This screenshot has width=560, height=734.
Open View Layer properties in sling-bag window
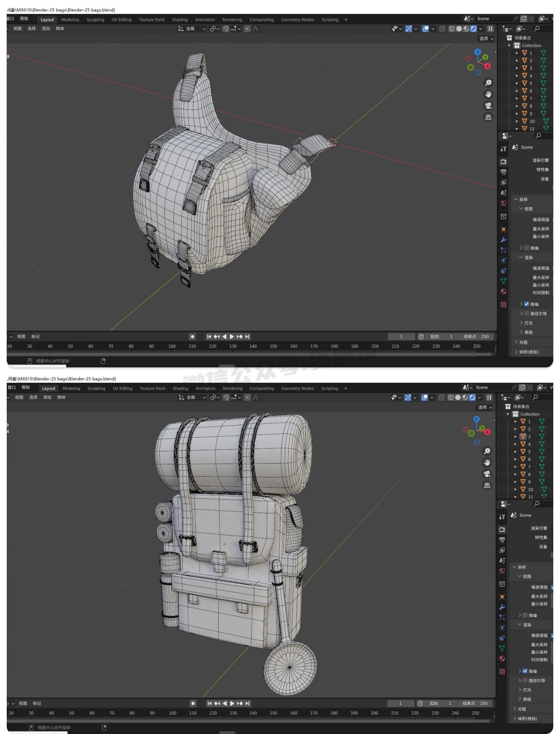503,182
